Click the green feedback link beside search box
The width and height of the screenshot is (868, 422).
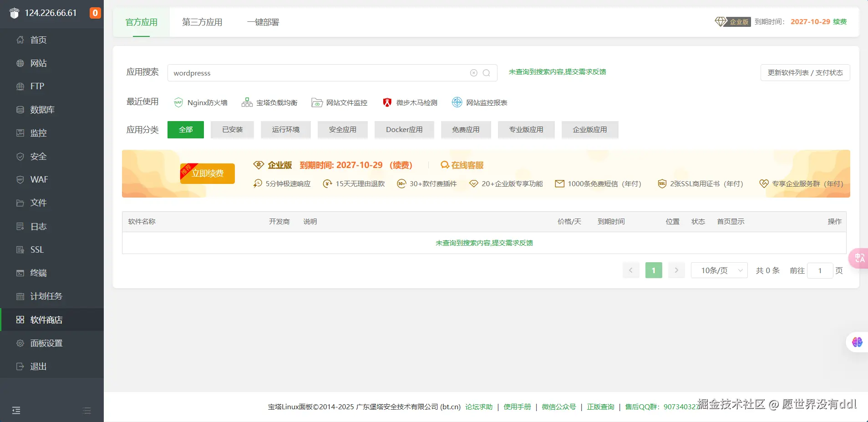pyautogui.click(x=558, y=72)
